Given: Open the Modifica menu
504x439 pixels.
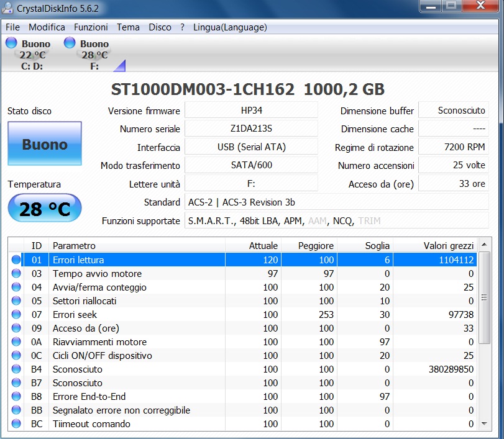Looking at the screenshot, I should pos(47,27).
